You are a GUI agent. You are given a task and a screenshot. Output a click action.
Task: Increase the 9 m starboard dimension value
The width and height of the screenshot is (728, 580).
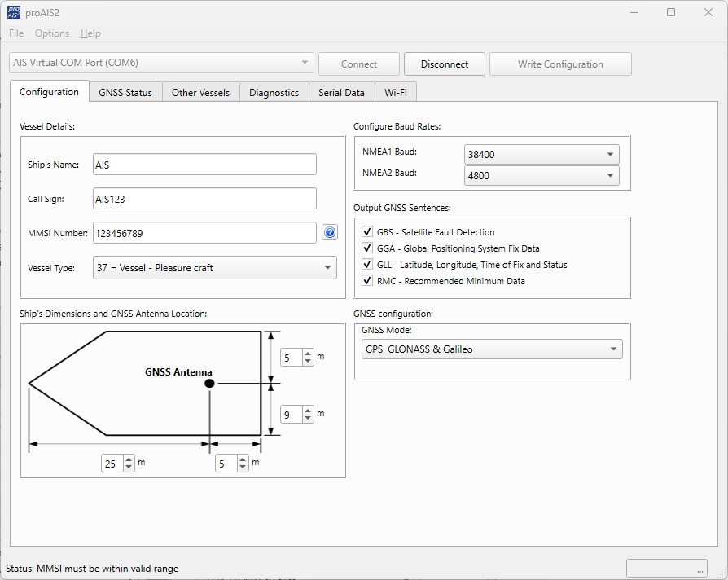click(308, 411)
